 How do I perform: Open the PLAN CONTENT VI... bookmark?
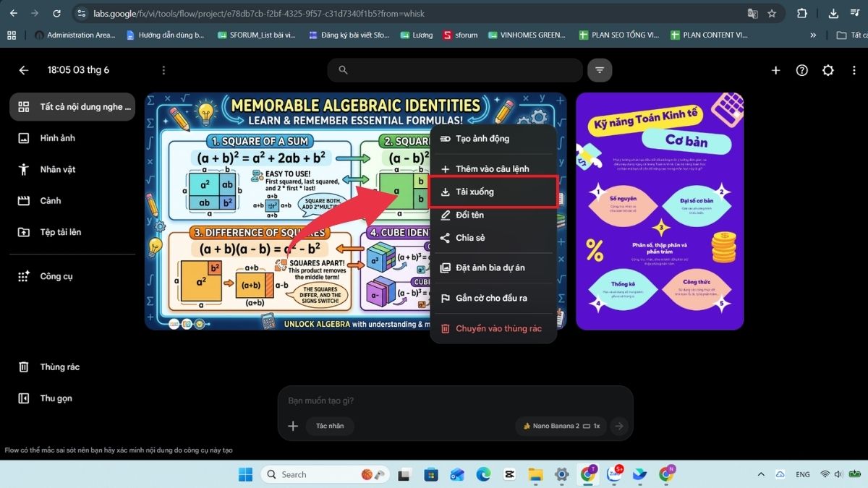point(709,35)
